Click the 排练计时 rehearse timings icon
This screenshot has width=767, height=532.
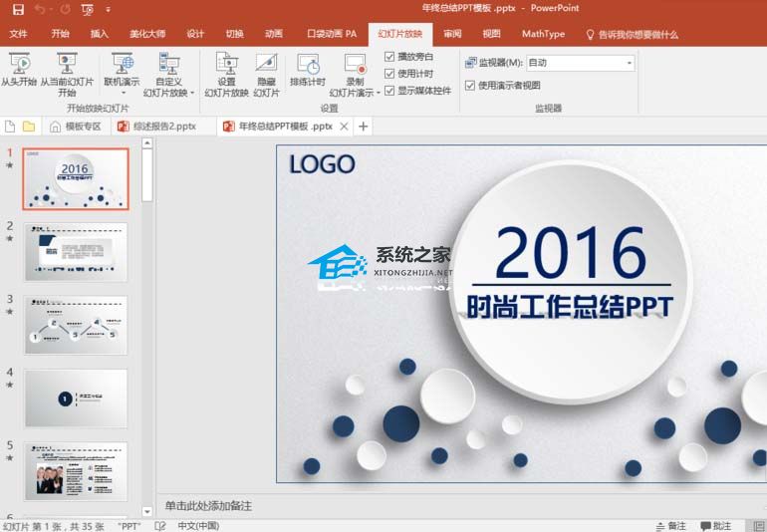coord(308,69)
